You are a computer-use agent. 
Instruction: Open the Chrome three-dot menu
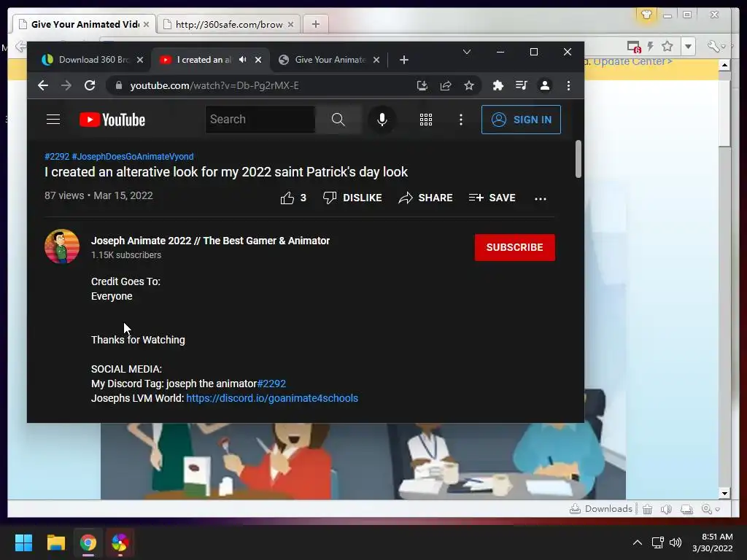coord(568,85)
